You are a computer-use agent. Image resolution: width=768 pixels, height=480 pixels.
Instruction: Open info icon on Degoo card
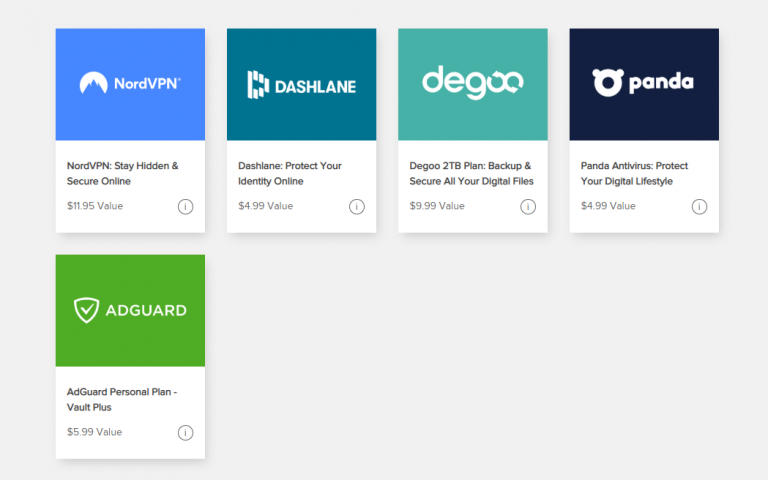click(528, 207)
